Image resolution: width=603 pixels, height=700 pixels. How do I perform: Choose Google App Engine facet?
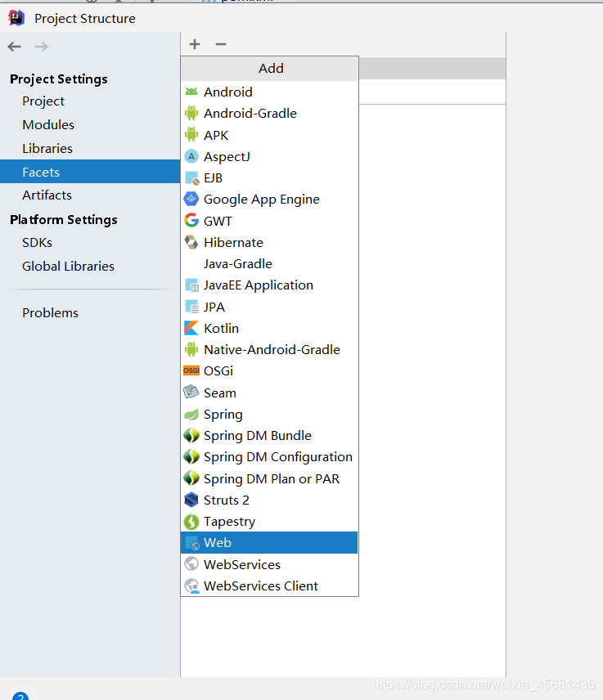click(269, 199)
